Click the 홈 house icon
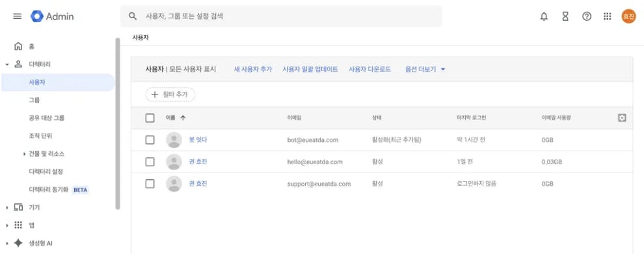Viewport: 644px width, 262px height. tap(18, 46)
